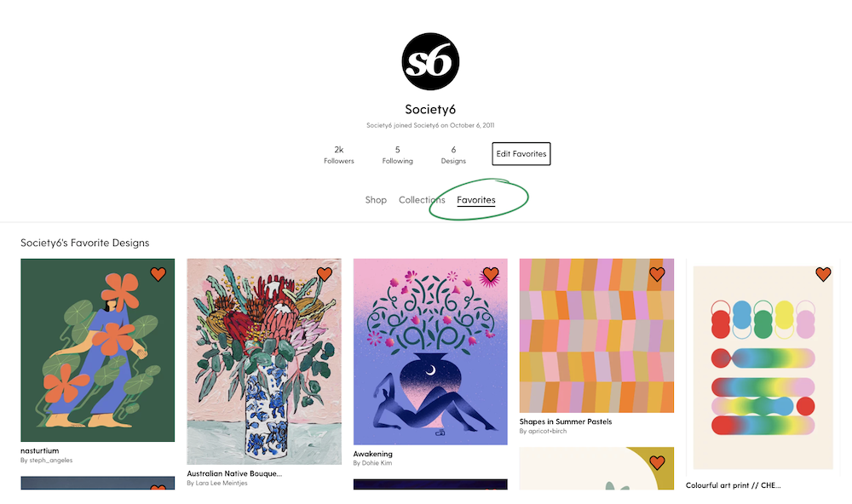View the 6 Designs count
This screenshot has height=504, width=852.
pyautogui.click(x=453, y=155)
